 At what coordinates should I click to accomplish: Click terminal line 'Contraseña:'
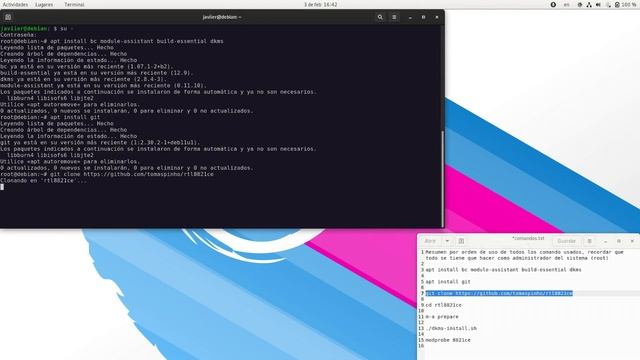pyautogui.click(x=18, y=35)
